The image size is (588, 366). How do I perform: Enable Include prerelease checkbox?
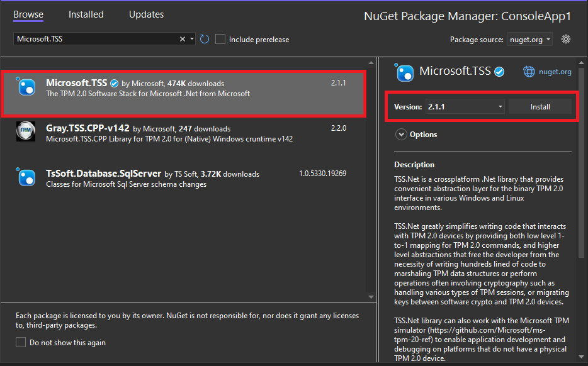coord(220,40)
